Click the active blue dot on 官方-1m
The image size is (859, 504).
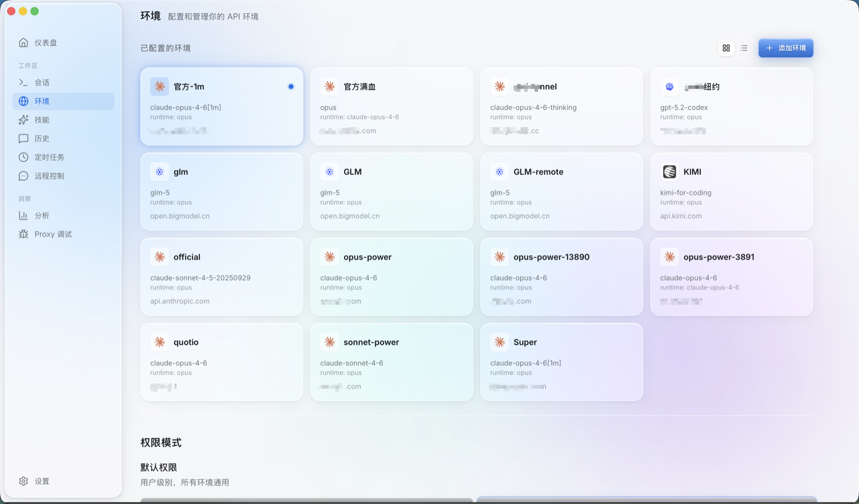[x=291, y=86]
